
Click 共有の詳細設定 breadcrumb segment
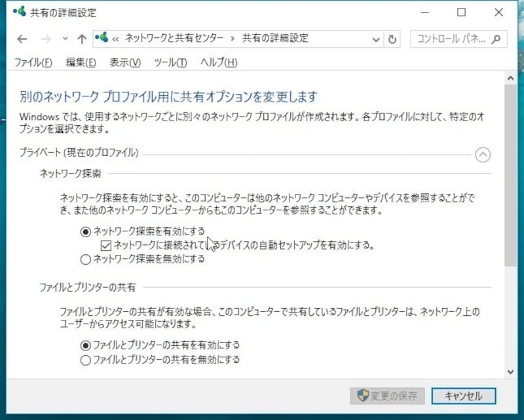point(275,39)
